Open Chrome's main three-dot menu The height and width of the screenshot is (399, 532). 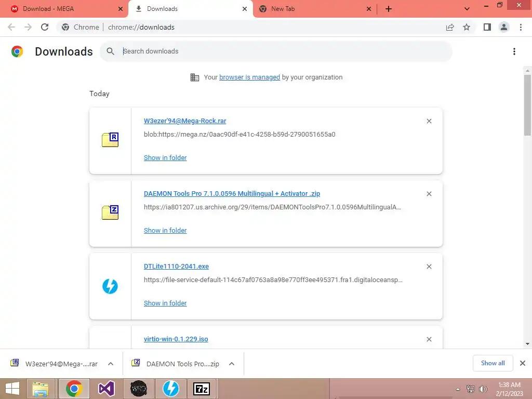521,27
